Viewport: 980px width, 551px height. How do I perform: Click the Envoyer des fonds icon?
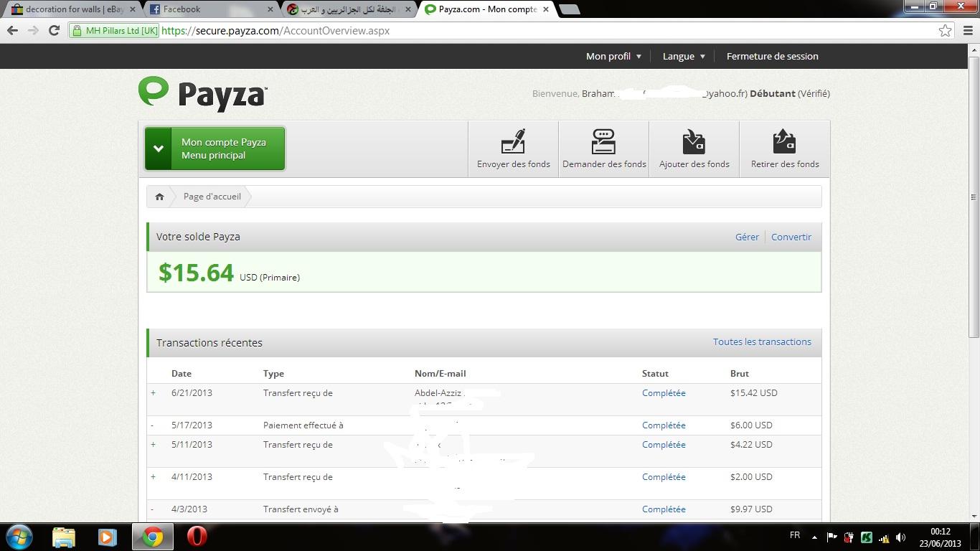[x=514, y=141]
